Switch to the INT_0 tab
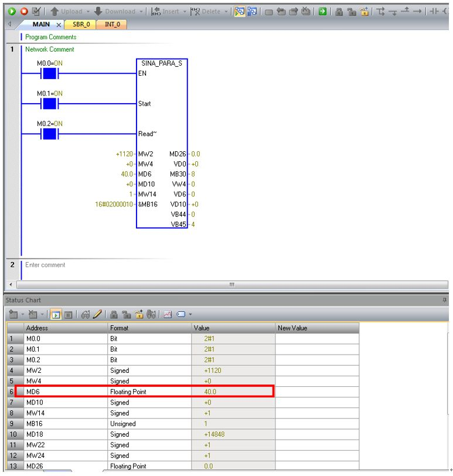The image size is (453, 476). coord(113,24)
